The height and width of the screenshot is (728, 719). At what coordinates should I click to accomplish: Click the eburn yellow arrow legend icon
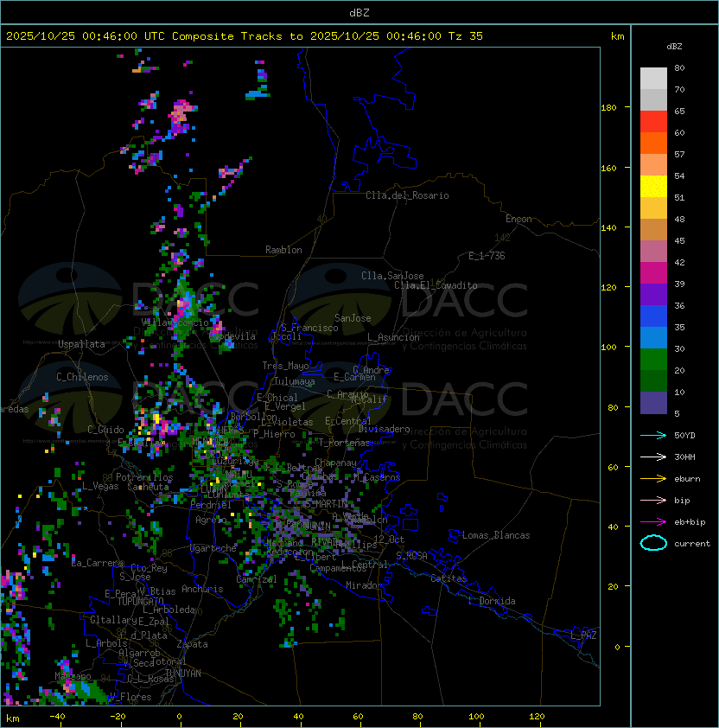coord(653,478)
